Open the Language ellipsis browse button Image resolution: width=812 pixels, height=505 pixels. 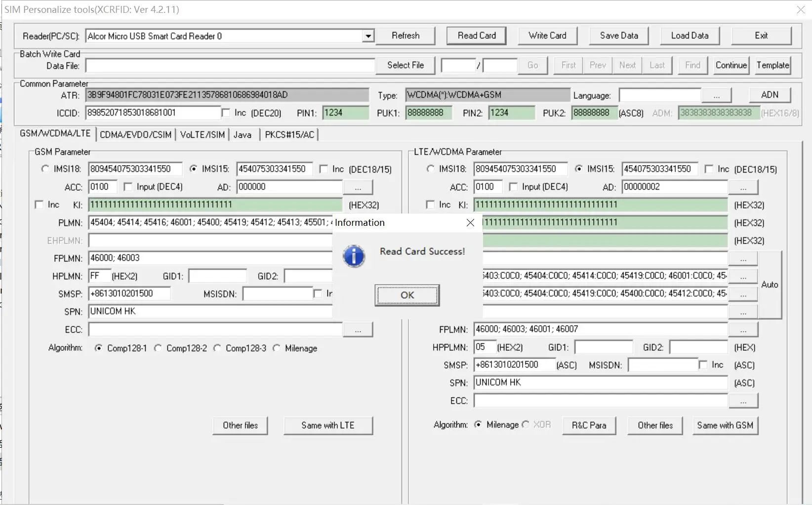(x=717, y=95)
